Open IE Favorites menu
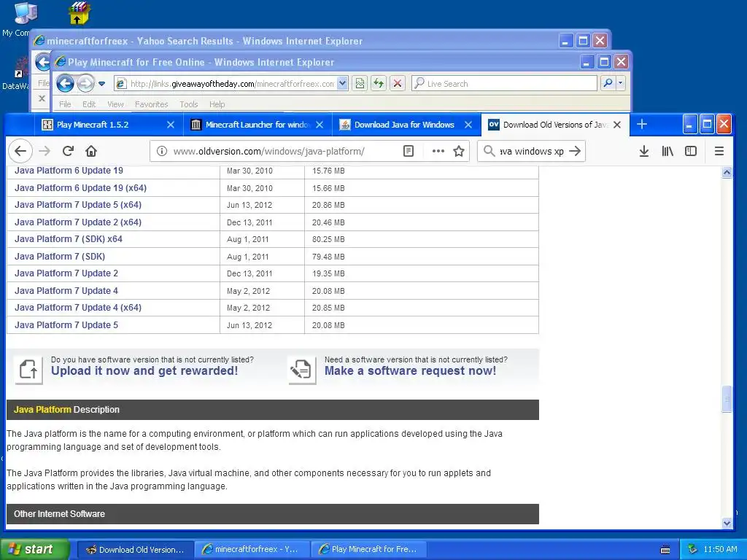The height and width of the screenshot is (560, 747). 152,104
